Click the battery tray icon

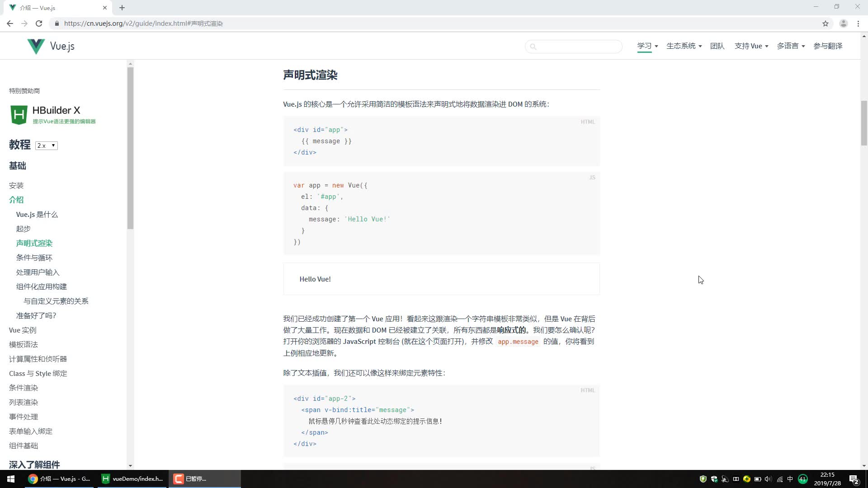point(758,479)
